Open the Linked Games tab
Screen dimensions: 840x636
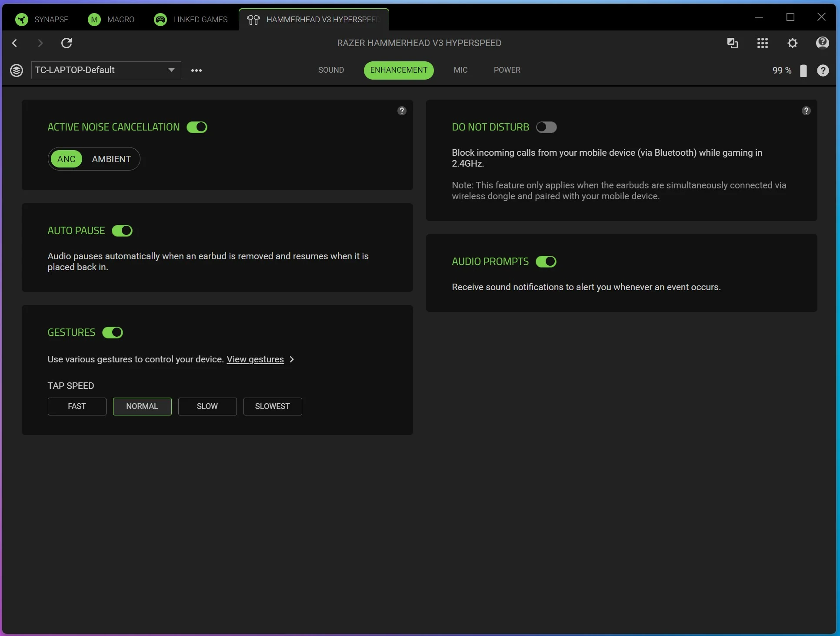(x=191, y=20)
